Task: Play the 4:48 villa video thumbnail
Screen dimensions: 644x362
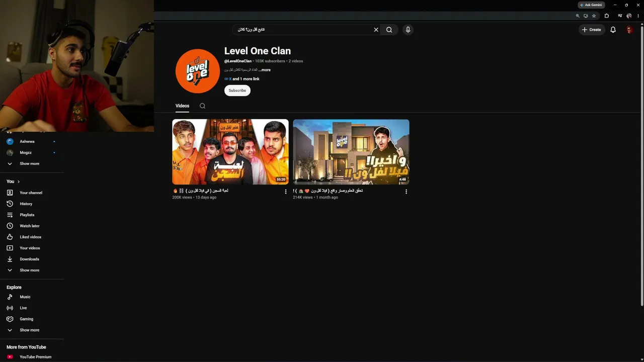Action: pyautogui.click(x=351, y=152)
